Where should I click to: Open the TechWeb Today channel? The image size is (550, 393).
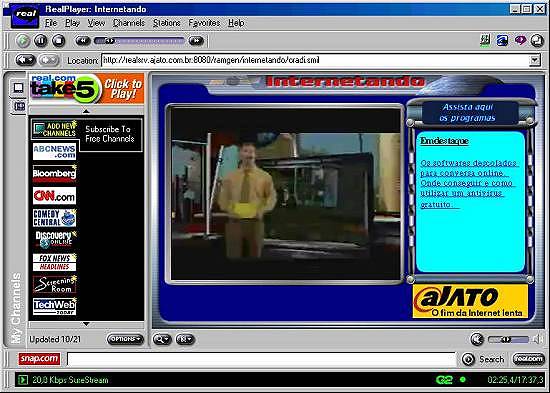[x=54, y=306]
